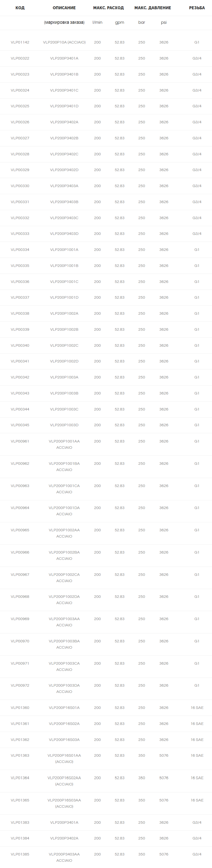Screen dimensions: 212x868
Task: Click the ОПИСАНИЕ column header
Action: pos(64,8)
